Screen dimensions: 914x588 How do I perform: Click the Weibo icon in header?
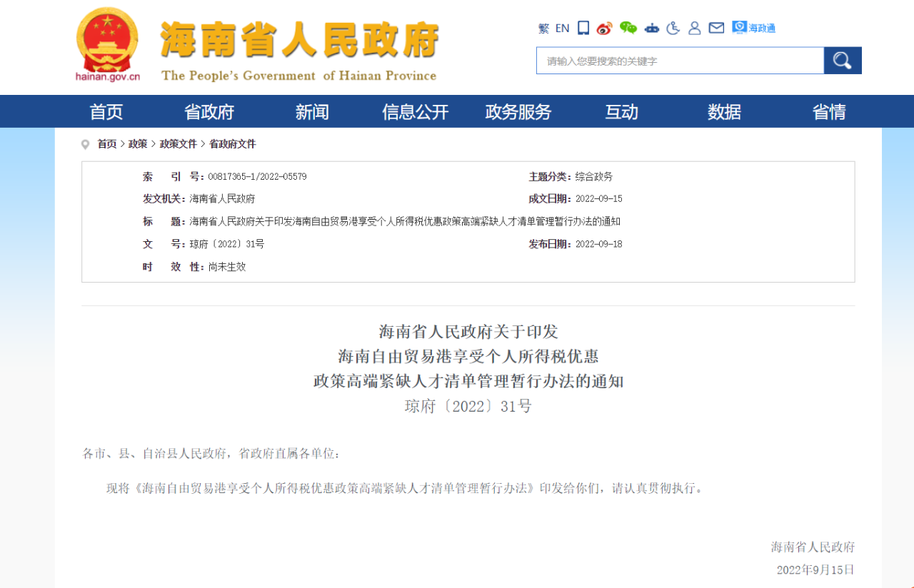pyautogui.click(x=605, y=28)
